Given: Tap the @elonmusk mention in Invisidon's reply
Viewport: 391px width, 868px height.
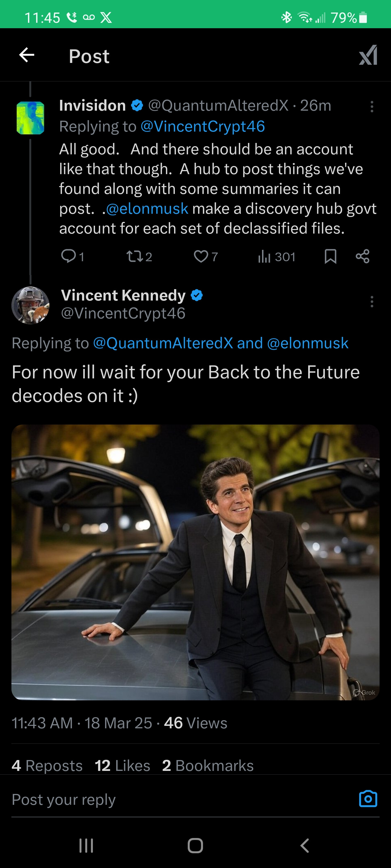Looking at the screenshot, I should (x=147, y=209).
